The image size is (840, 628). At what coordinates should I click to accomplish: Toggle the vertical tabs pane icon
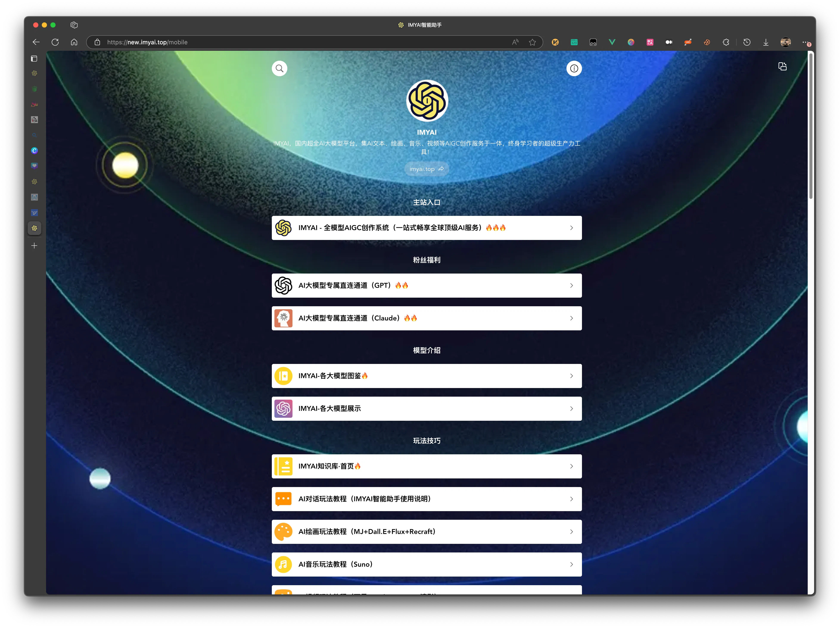click(x=34, y=59)
